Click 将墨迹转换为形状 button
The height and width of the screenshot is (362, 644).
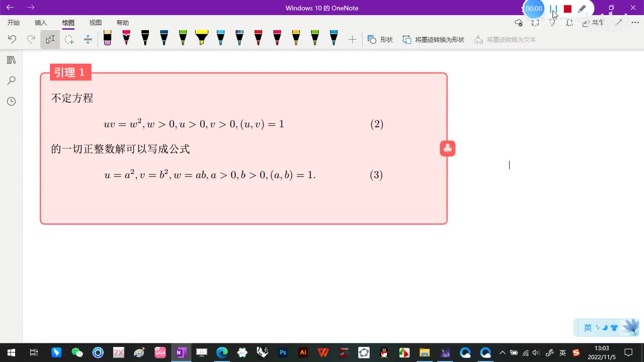tap(433, 39)
